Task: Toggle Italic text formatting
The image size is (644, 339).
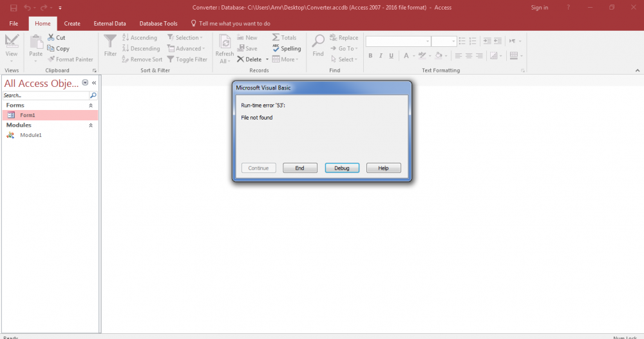Action: (x=381, y=56)
